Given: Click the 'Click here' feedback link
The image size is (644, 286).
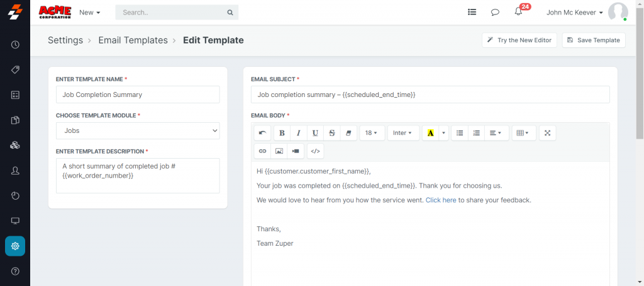Looking at the screenshot, I should pos(441,200).
